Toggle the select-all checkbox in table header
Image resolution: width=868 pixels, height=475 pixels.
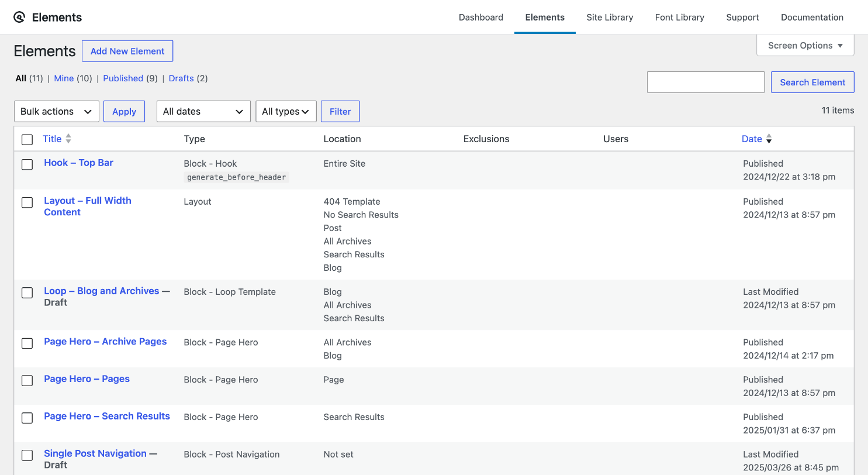[x=27, y=140]
